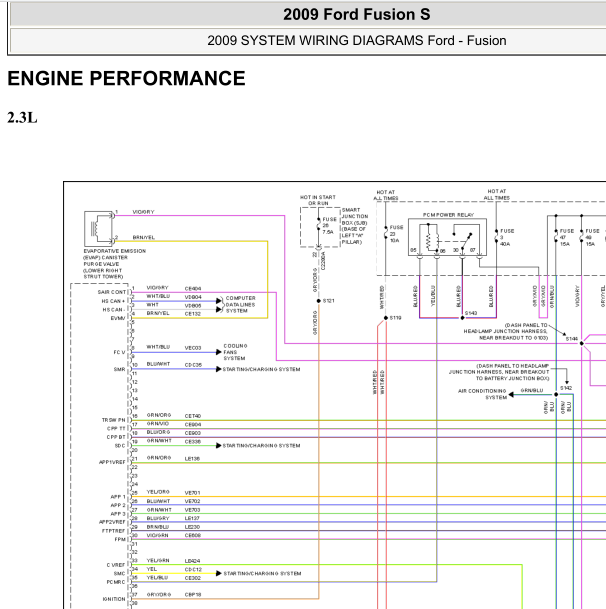Click the 'SDC' pin label
The height and width of the screenshot is (609, 606).
click(x=120, y=445)
